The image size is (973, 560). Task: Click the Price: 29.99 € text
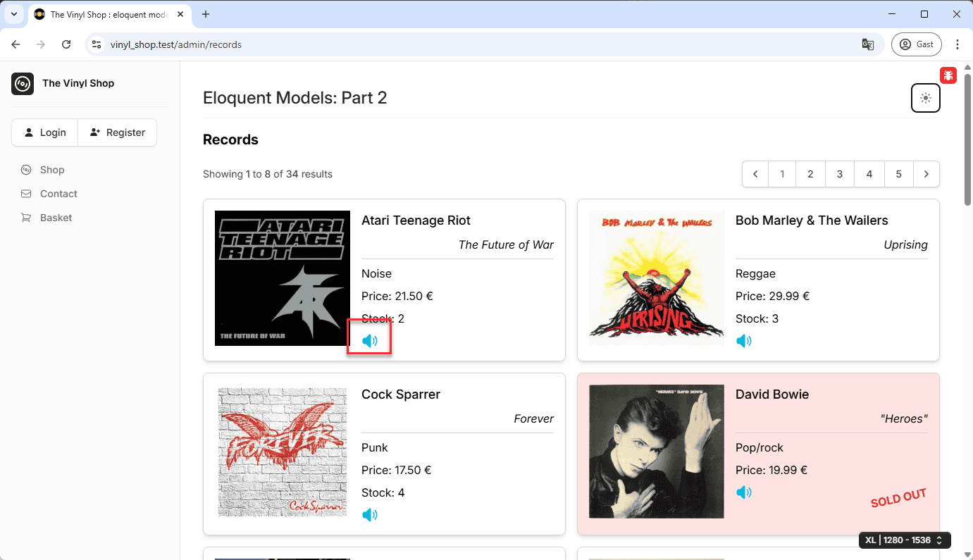pos(772,296)
